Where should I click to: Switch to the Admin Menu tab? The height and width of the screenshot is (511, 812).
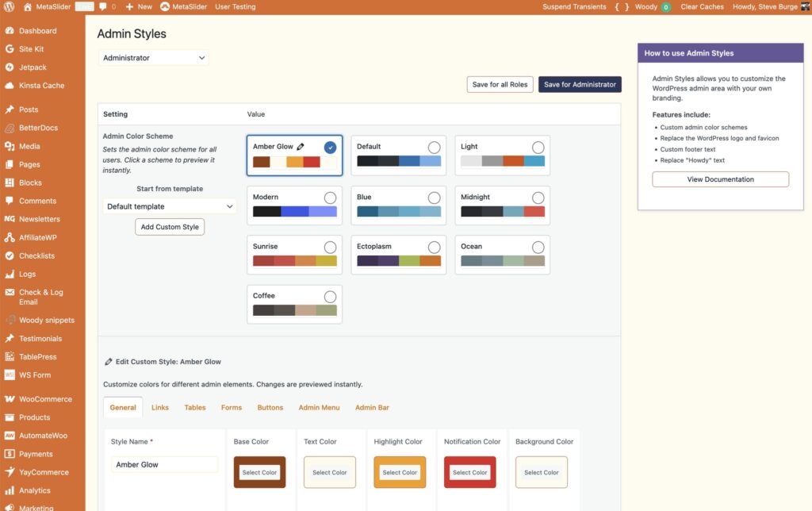(319, 408)
